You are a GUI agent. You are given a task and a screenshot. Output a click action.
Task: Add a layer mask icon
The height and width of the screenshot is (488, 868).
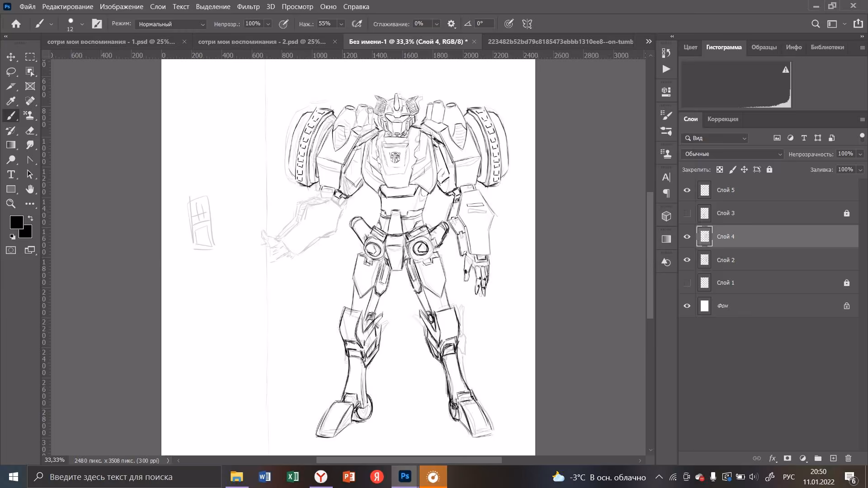[788, 458]
